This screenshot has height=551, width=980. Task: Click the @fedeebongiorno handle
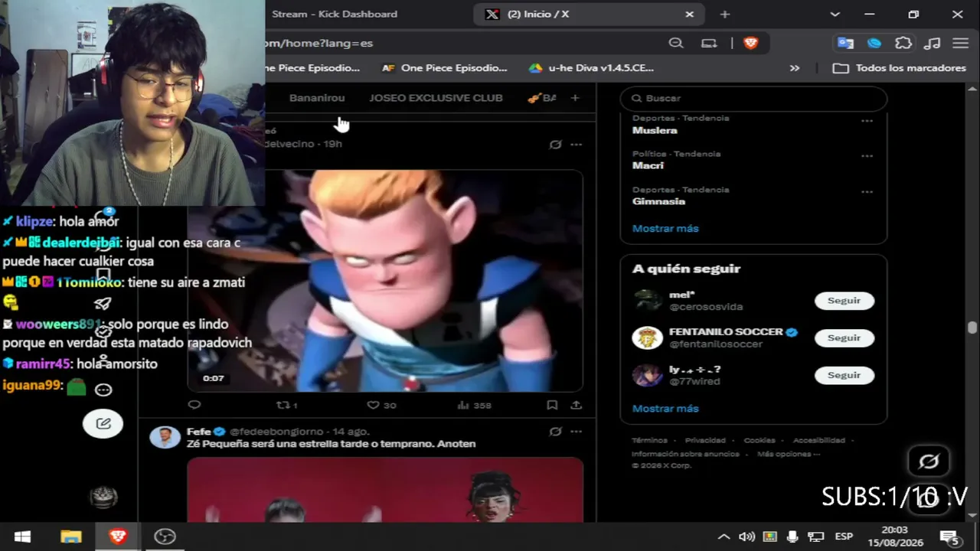click(x=276, y=432)
